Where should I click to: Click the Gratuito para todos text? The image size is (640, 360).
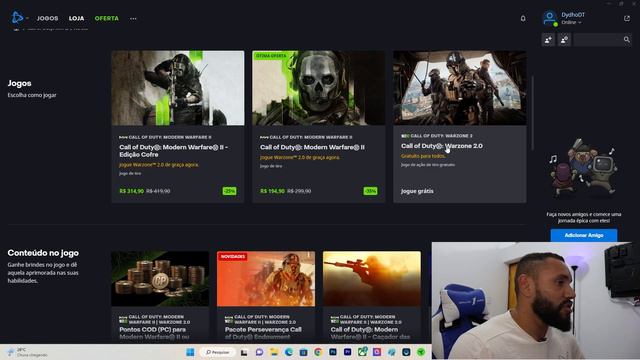pos(423,156)
